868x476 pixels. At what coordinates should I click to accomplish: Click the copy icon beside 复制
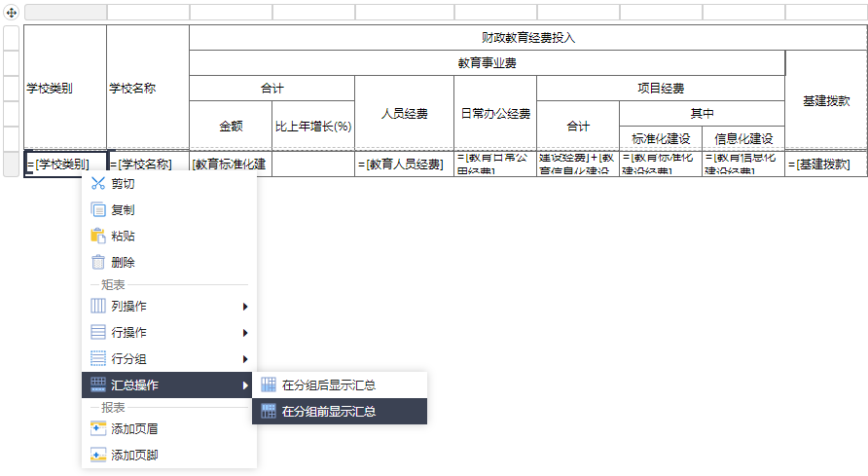(x=98, y=210)
